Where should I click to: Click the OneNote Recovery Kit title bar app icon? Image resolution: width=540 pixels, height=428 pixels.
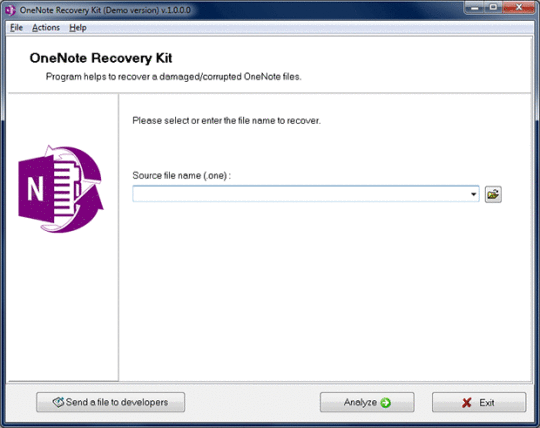(10, 10)
